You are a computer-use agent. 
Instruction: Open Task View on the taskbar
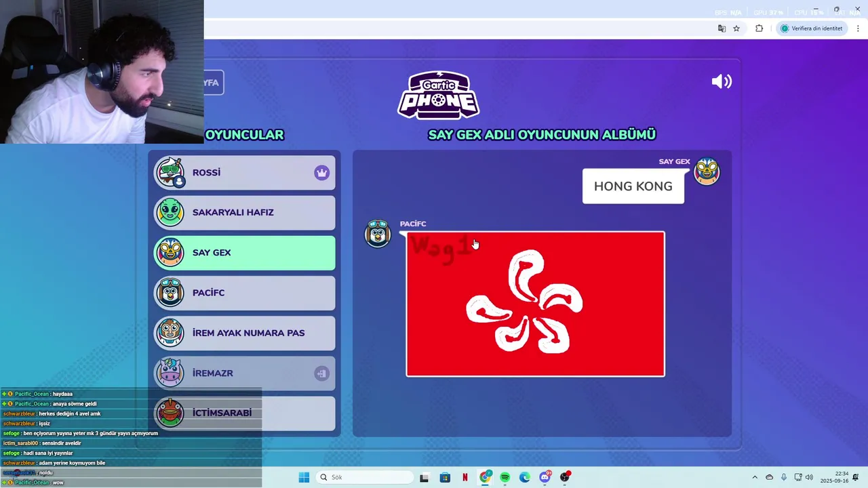click(x=424, y=477)
